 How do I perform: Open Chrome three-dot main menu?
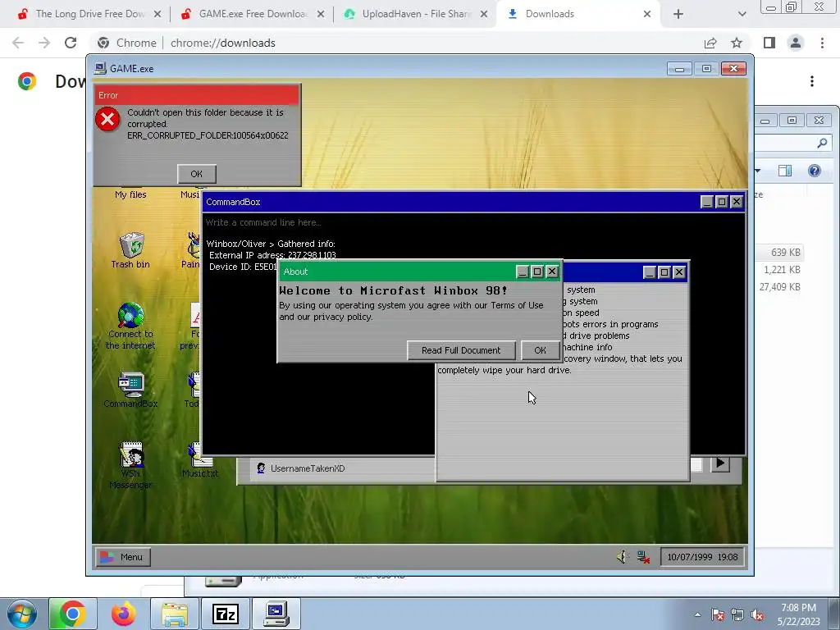pyautogui.click(x=822, y=43)
